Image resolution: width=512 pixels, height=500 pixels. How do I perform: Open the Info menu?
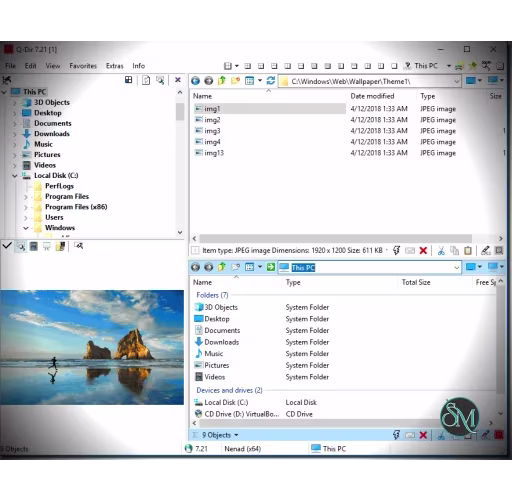(x=139, y=66)
